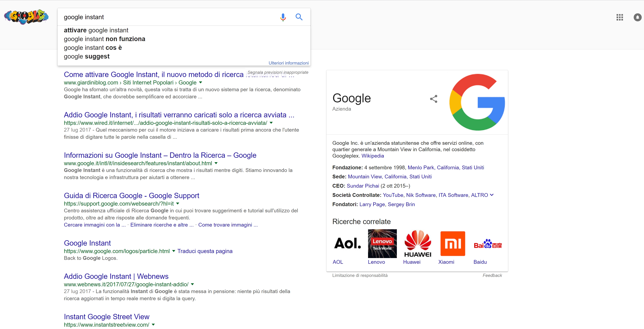The height and width of the screenshot is (329, 644).
Task: Click the YouTube subsidiary link
Action: click(393, 195)
